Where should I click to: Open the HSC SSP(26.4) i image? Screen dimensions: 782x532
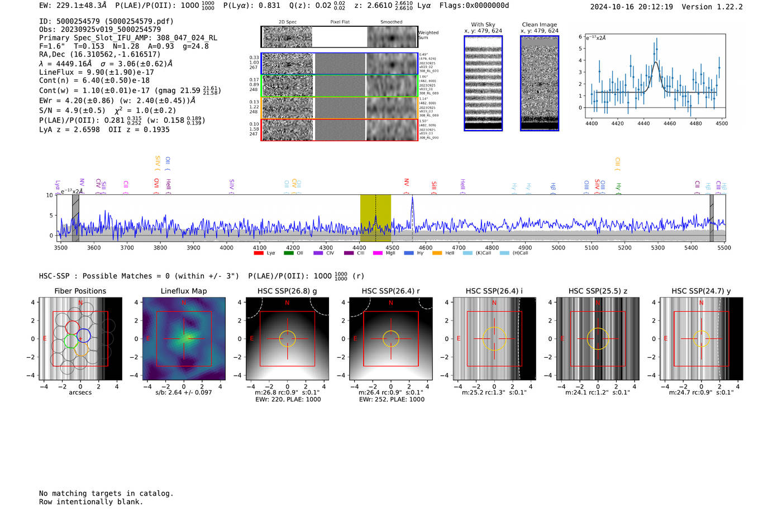(494, 339)
